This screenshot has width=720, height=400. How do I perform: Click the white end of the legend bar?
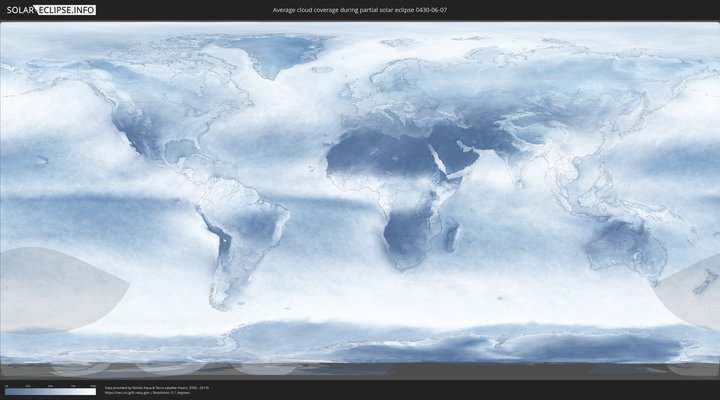pos(93,391)
